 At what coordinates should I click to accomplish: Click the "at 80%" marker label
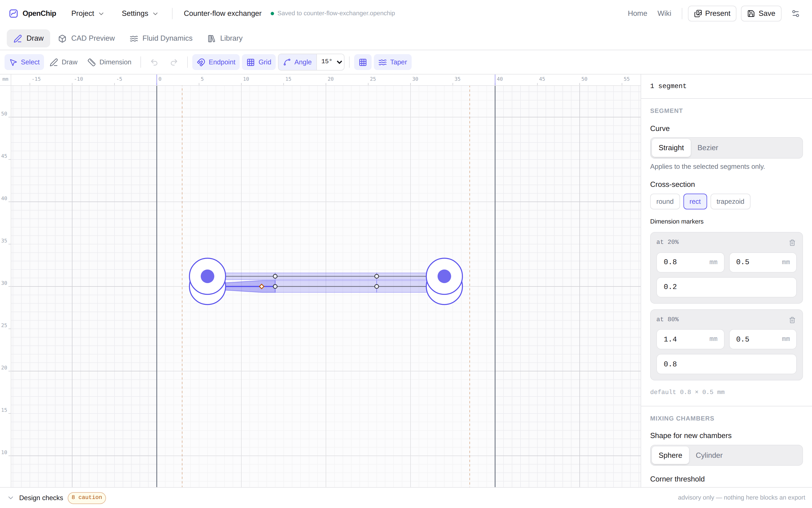point(667,319)
